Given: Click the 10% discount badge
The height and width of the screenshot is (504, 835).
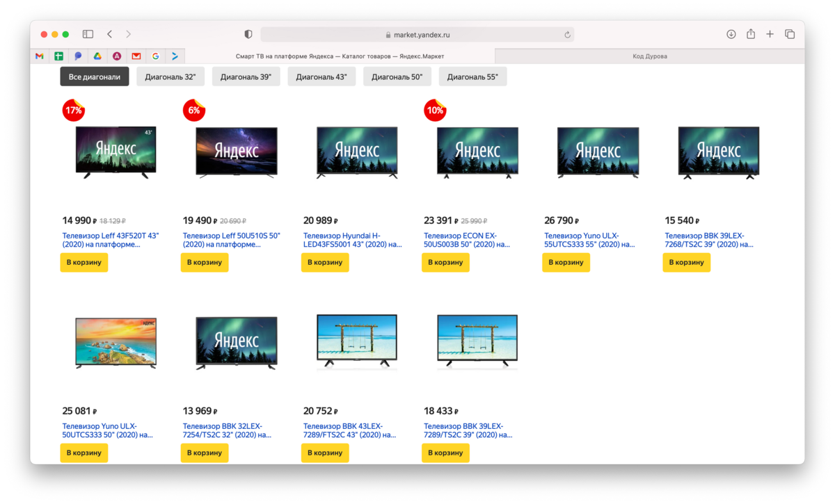Looking at the screenshot, I should pyautogui.click(x=435, y=110).
